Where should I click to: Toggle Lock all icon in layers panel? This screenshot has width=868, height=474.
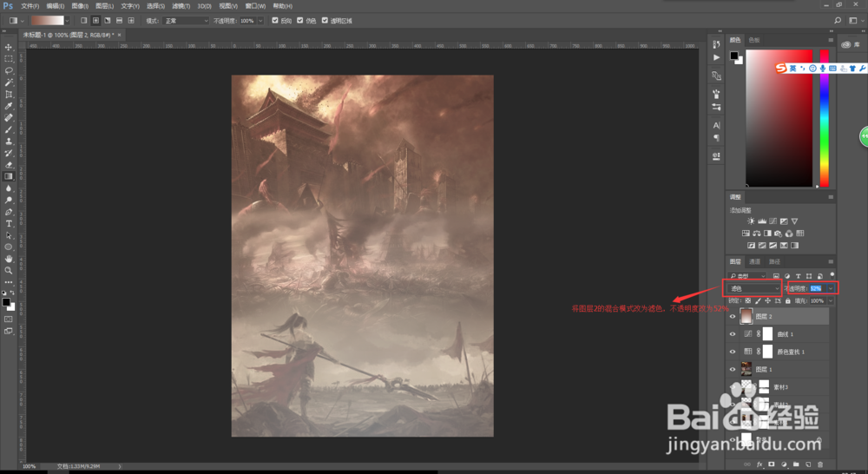coord(787,300)
